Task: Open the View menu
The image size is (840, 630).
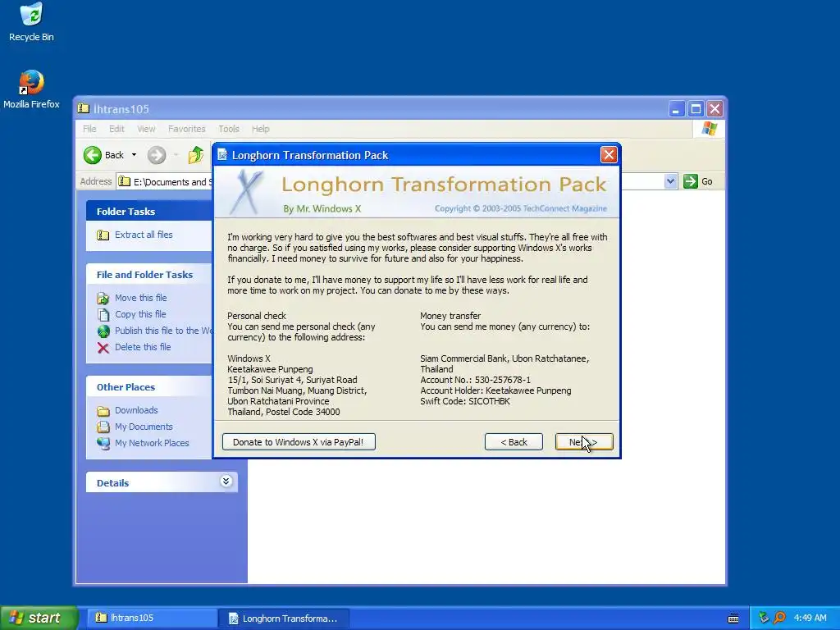Action: (146, 129)
